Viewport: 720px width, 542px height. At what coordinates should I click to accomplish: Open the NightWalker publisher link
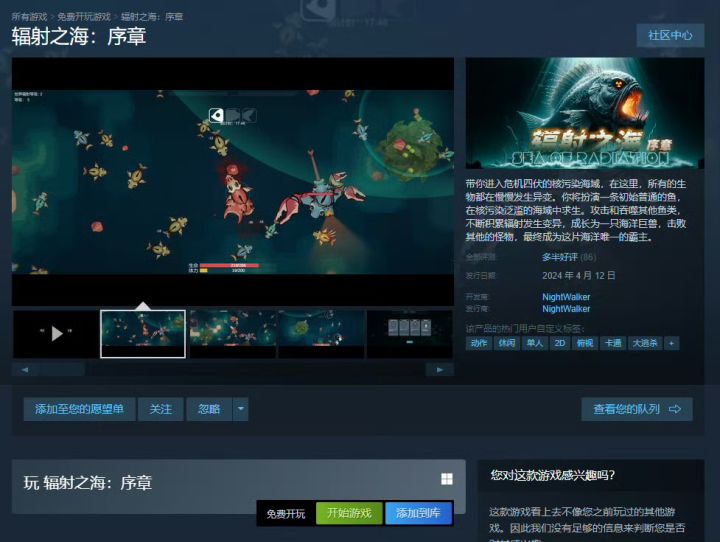click(x=566, y=309)
